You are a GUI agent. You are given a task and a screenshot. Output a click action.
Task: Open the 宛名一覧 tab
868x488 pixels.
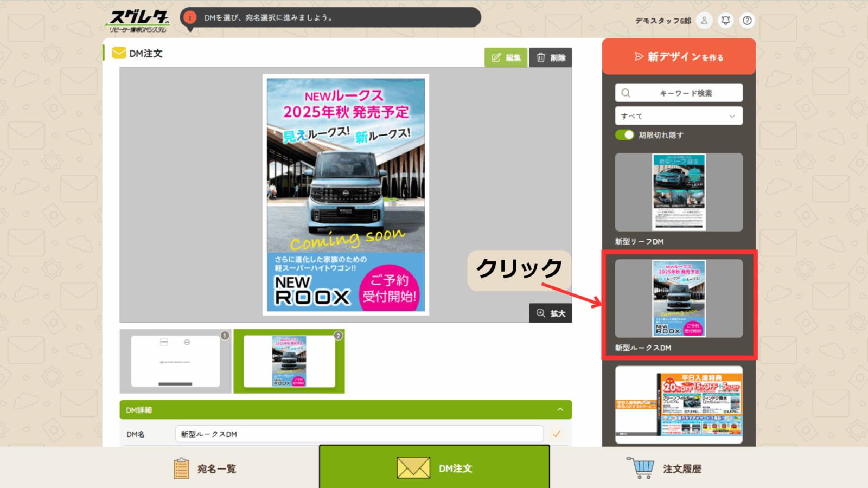(x=205, y=468)
